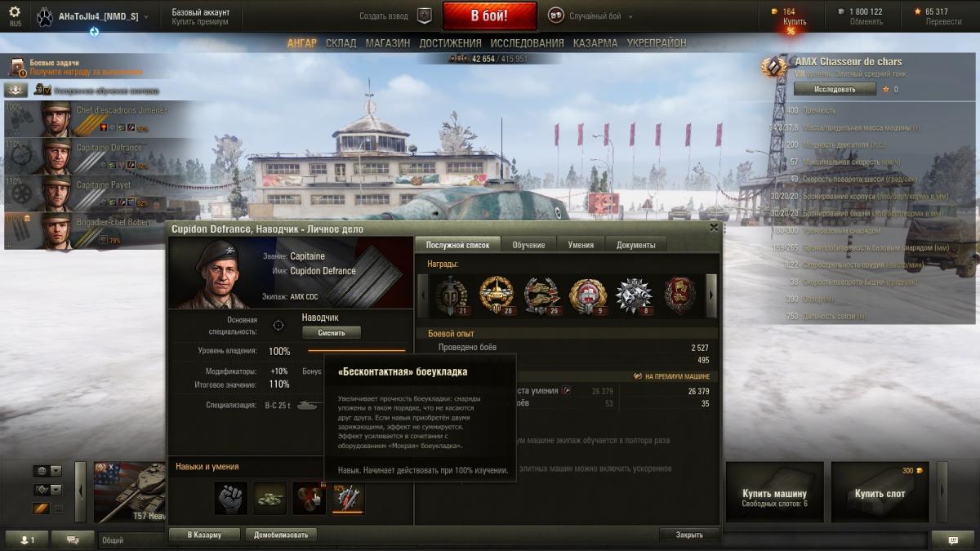This screenshot has width=980, height=551.
Task: Switch to the Умения tab
Action: pyautogui.click(x=581, y=244)
